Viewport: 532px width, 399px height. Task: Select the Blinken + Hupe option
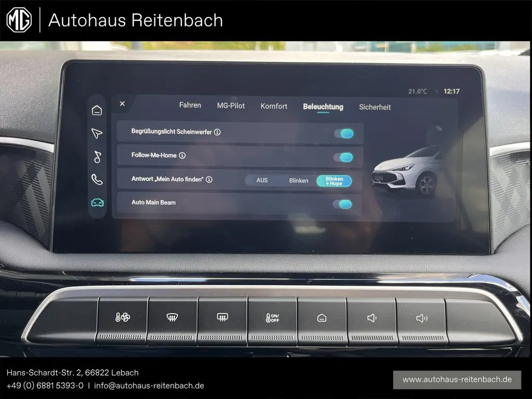pyautogui.click(x=334, y=181)
